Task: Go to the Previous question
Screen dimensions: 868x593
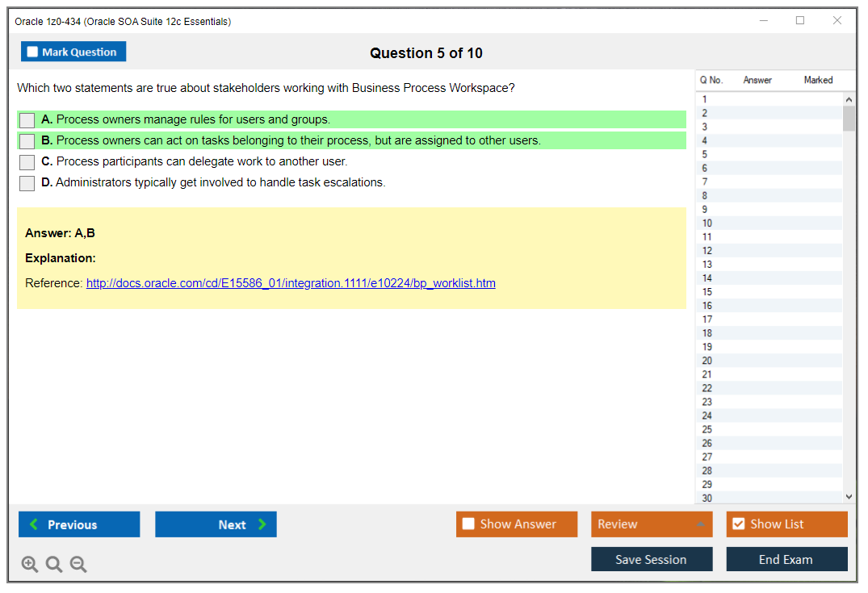Action: (x=79, y=524)
